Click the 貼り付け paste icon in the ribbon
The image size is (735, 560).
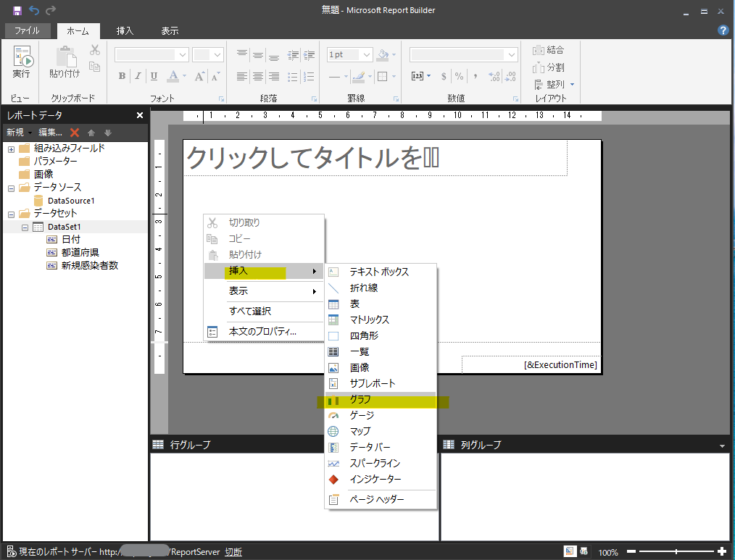coord(65,62)
